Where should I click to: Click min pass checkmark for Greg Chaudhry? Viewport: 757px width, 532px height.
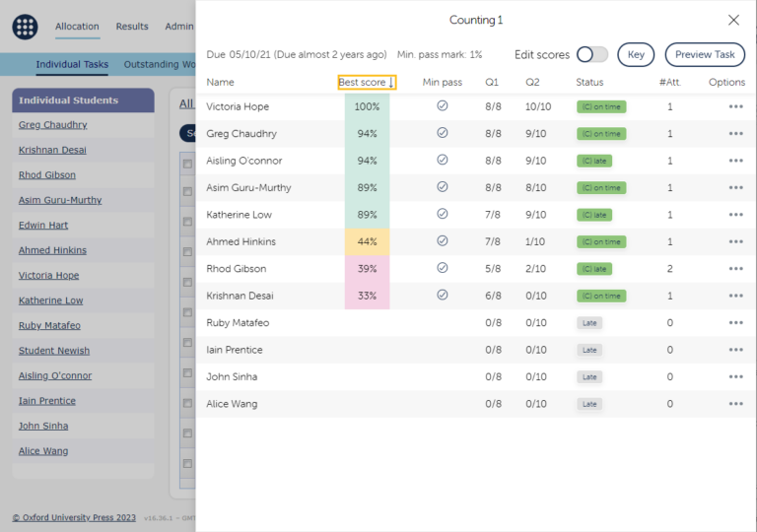(x=442, y=133)
